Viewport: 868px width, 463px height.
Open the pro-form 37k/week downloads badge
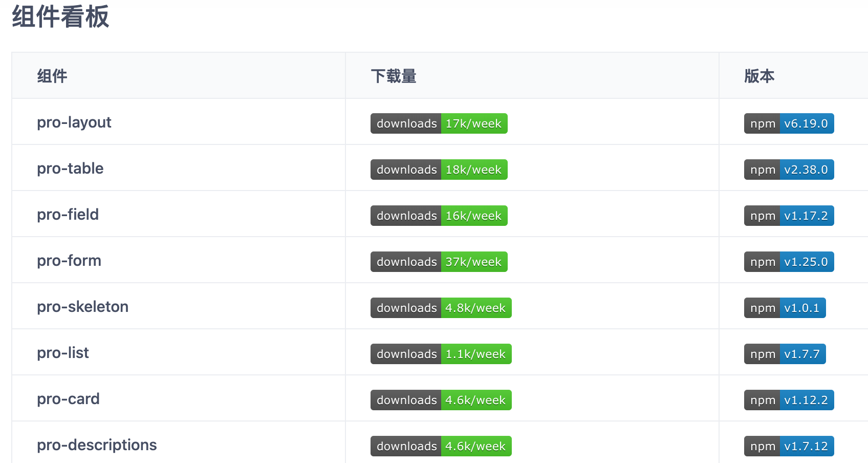coord(439,262)
